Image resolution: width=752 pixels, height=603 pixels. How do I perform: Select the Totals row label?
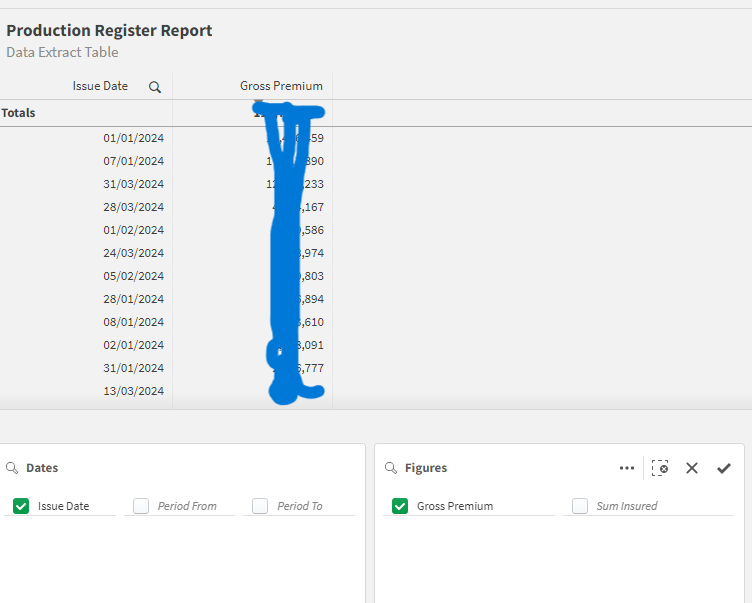pyautogui.click(x=18, y=113)
